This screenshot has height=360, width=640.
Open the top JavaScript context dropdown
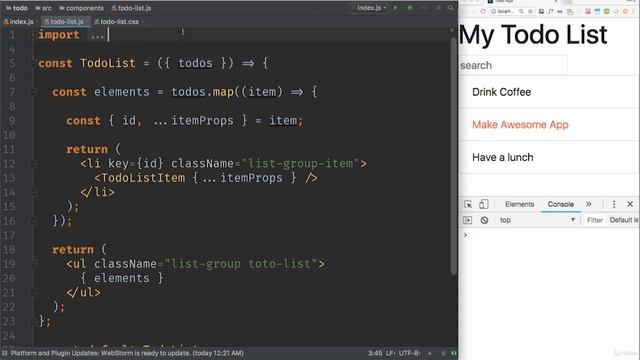point(537,220)
